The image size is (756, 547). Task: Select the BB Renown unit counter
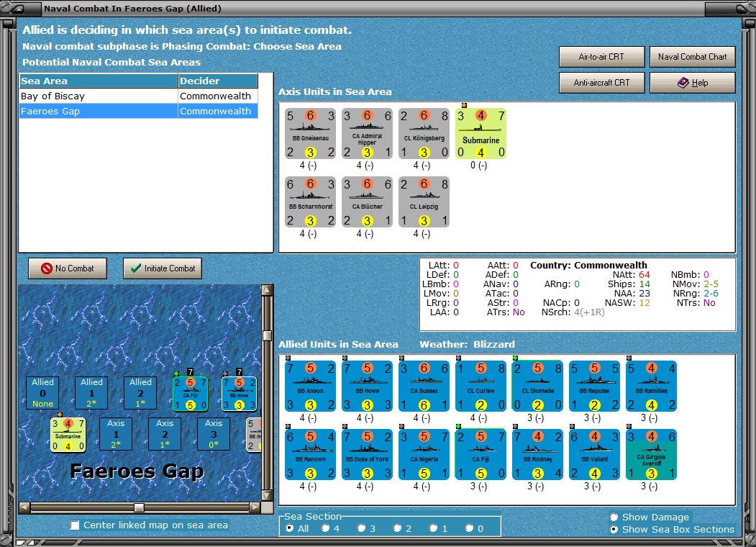pos(310,455)
